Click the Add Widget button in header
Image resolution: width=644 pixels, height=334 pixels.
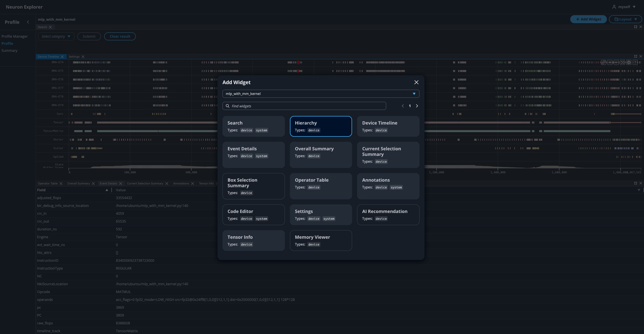pos(588,19)
